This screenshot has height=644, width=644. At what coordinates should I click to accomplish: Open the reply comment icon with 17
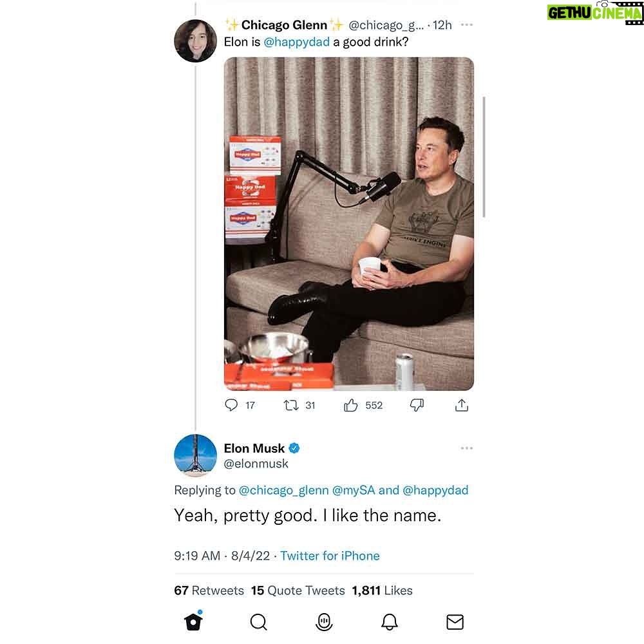pyautogui.click(x=231, y=405)
